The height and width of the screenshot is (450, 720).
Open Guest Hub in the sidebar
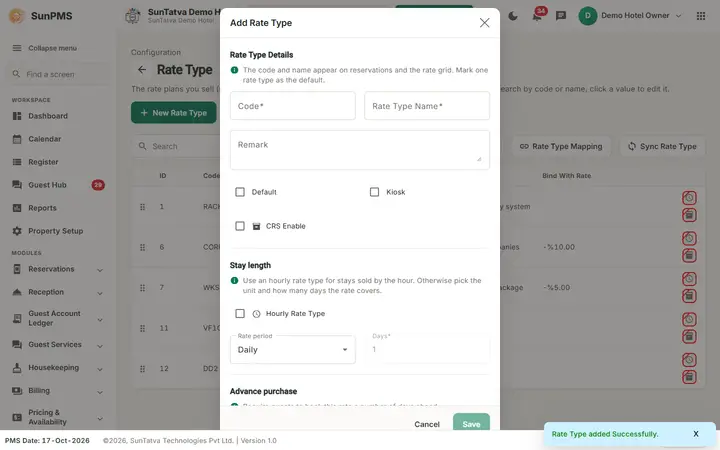pyautogui.click(x=47, y=185)
